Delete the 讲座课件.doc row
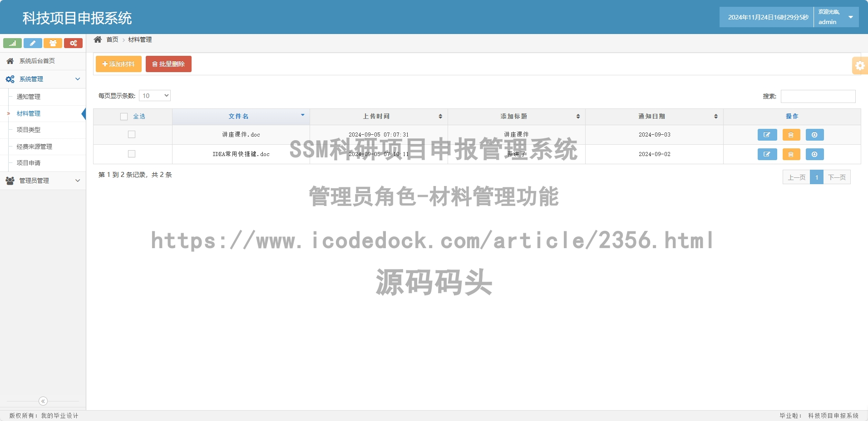868x421 pixels. [x=791, y=135]
